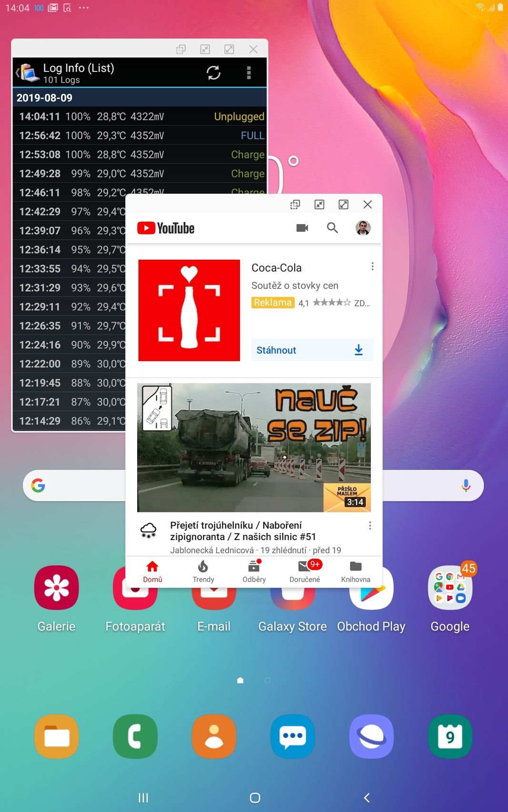Image resolution: width=508 pixels, height=812 pixels.
Task: Tap YouTube window opacity icon
Action: coord(295,205)
